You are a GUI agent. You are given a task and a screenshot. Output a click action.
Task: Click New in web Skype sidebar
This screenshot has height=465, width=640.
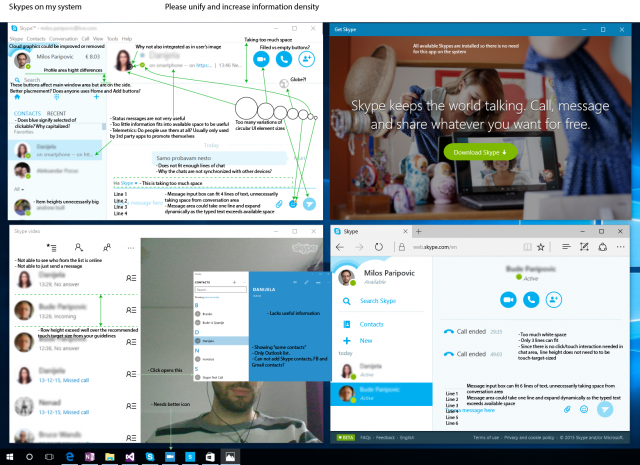[366, 340]
